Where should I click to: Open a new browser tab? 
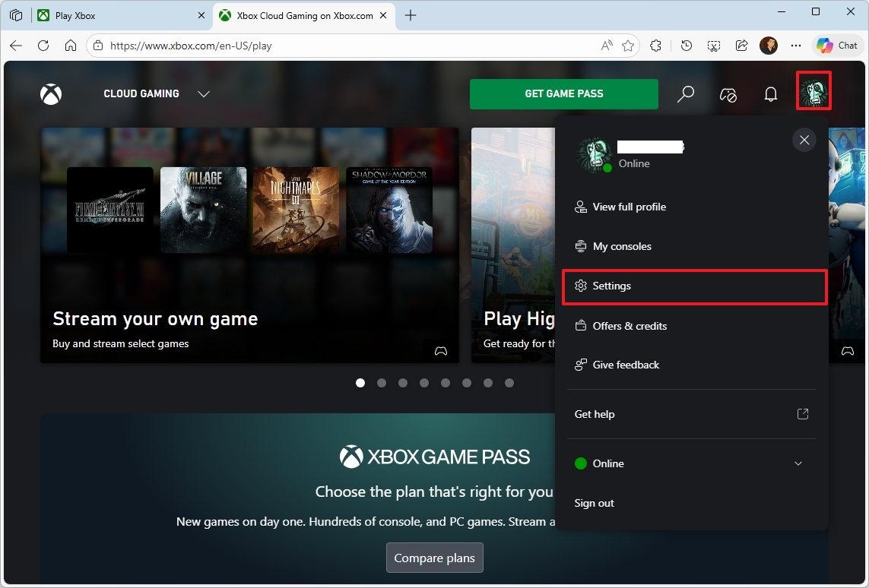pos(410,15)
